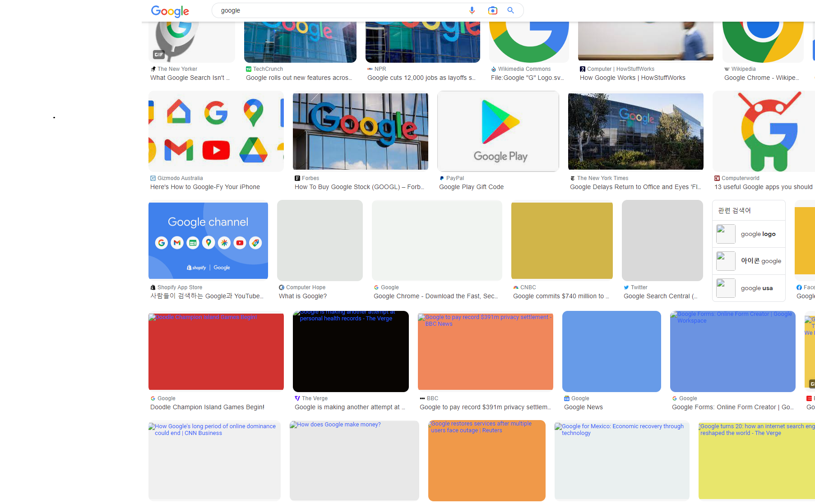Viewport: 815px width, 504px height.
Task: Open Doodle Champion Island Games image
Action: pyautogui.click(x=216, y=351)
